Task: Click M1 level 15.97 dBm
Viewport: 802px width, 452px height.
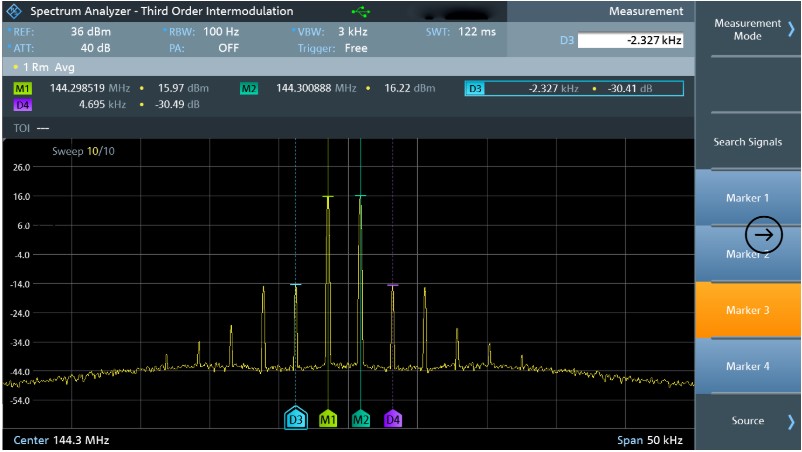Action: [183, 88]
